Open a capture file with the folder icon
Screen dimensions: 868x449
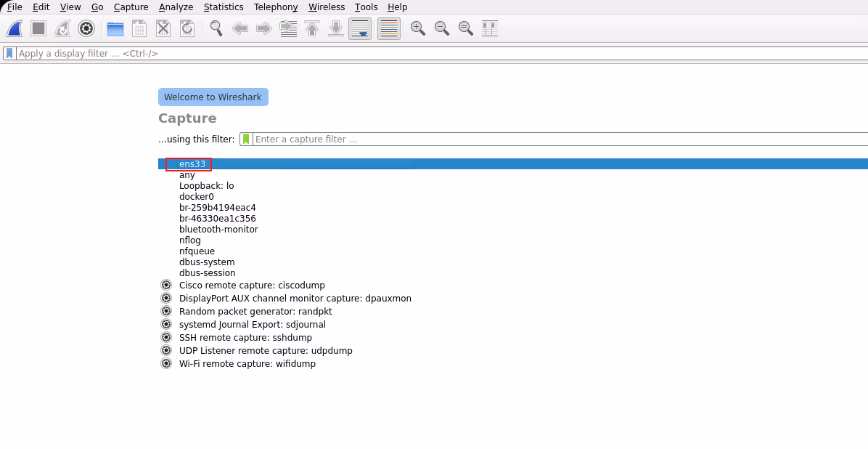coord(115,28)
